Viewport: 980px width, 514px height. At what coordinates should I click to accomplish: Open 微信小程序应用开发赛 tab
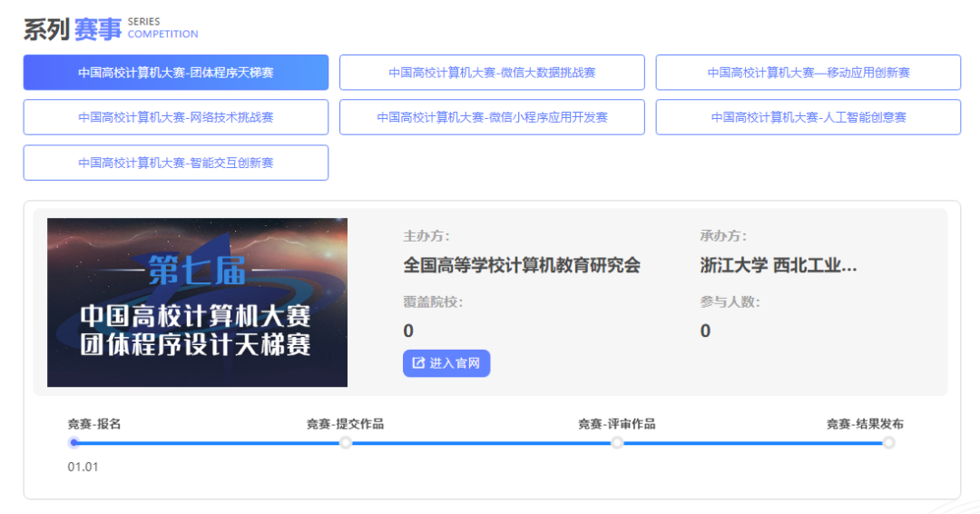point(492,117)
